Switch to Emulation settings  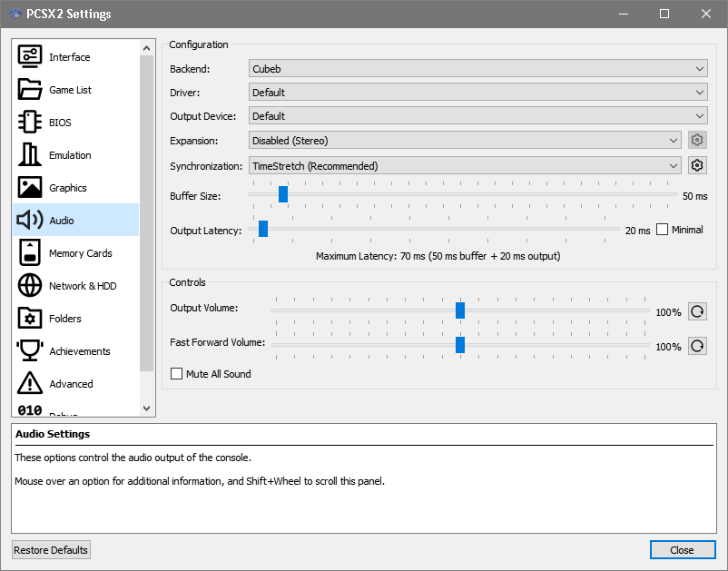coord(75,155)
